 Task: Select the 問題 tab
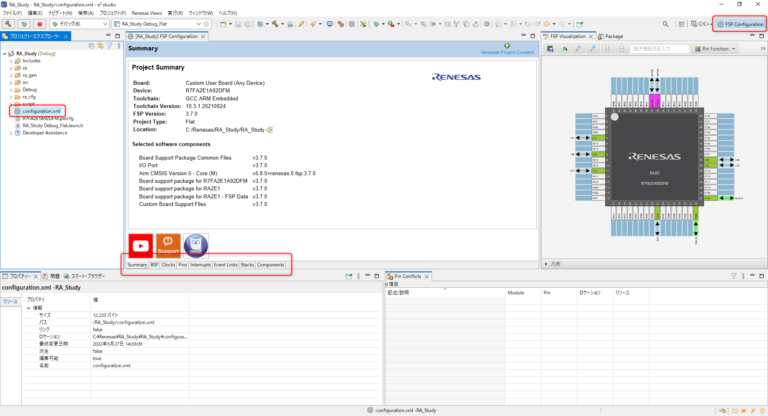point(51,276)
